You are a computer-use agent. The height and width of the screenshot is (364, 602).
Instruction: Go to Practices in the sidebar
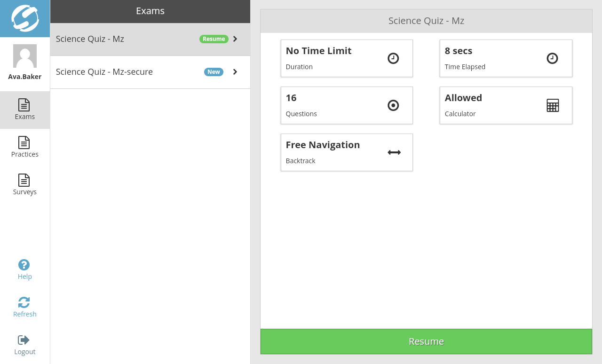click(x=25, y=147)
